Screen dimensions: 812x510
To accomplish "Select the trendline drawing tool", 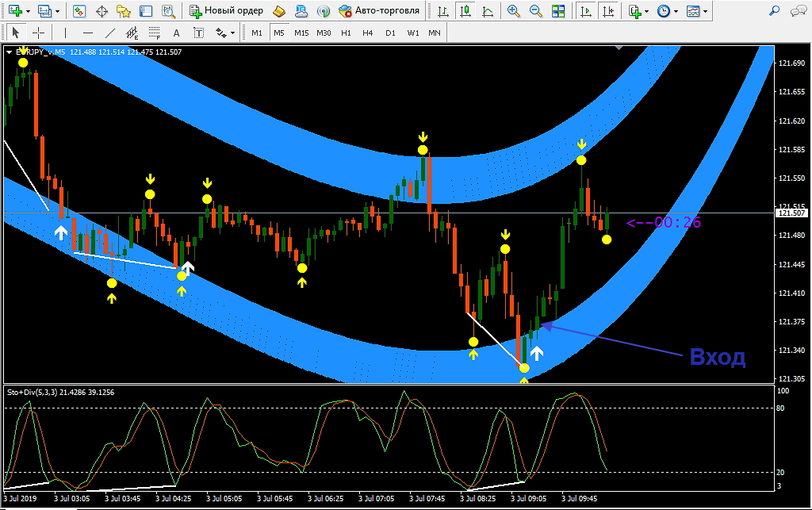I will 109,33.
